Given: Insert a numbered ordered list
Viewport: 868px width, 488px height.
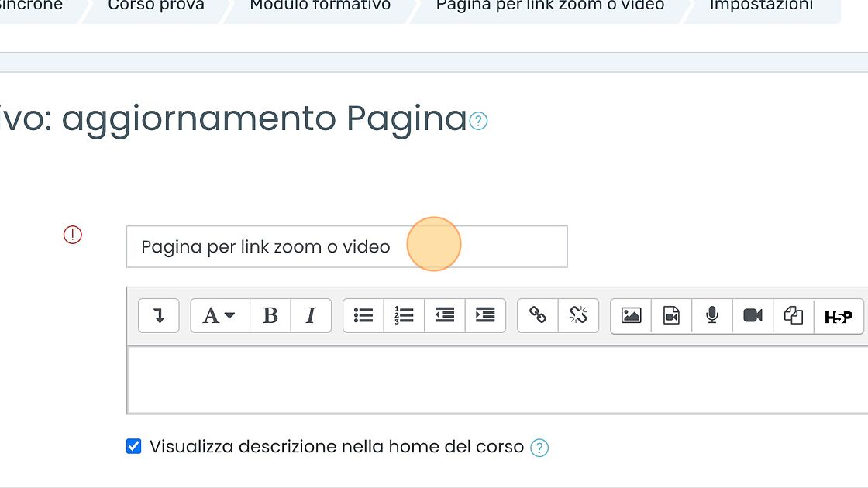Looking at the screenshot, I should pyautogui.click(x=404, y=315).
